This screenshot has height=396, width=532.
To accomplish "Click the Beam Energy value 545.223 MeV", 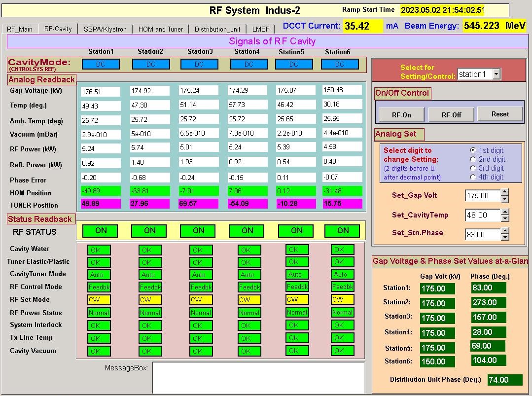I will [x=495, y=26].
